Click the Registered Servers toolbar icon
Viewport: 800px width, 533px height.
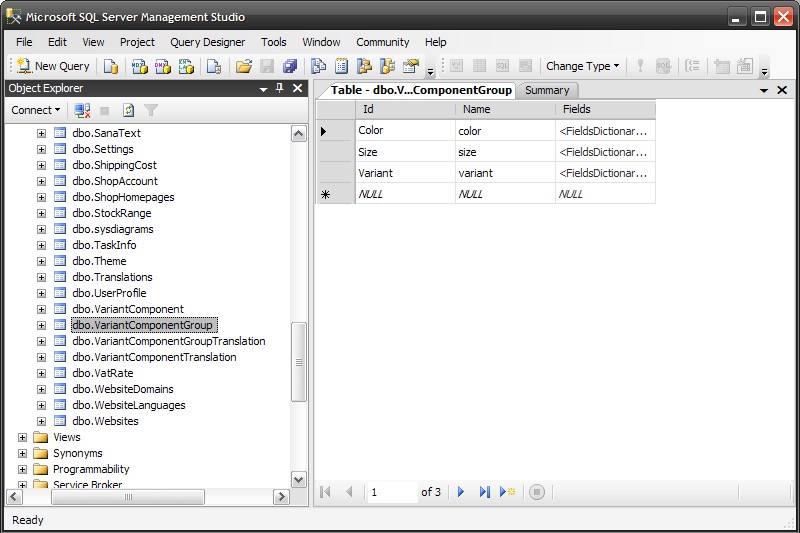click(x=318, y=66)
